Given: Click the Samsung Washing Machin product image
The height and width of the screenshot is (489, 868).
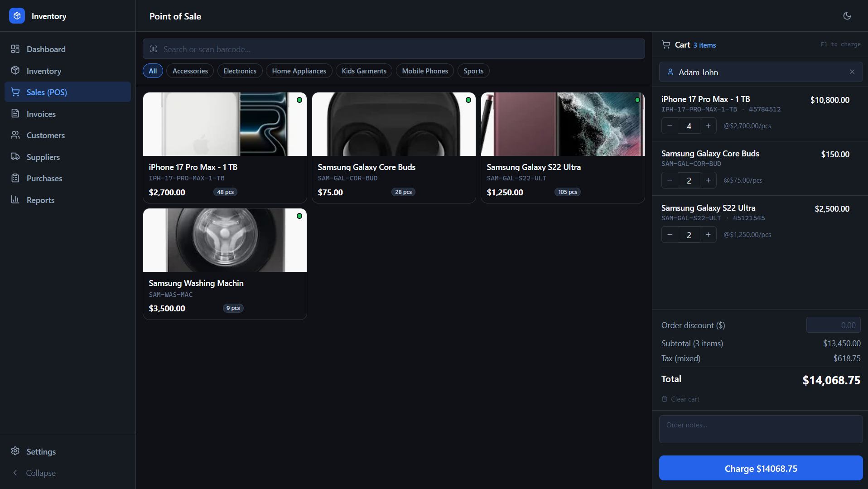Looking at the screenshot, I should [x=225, y=240].
